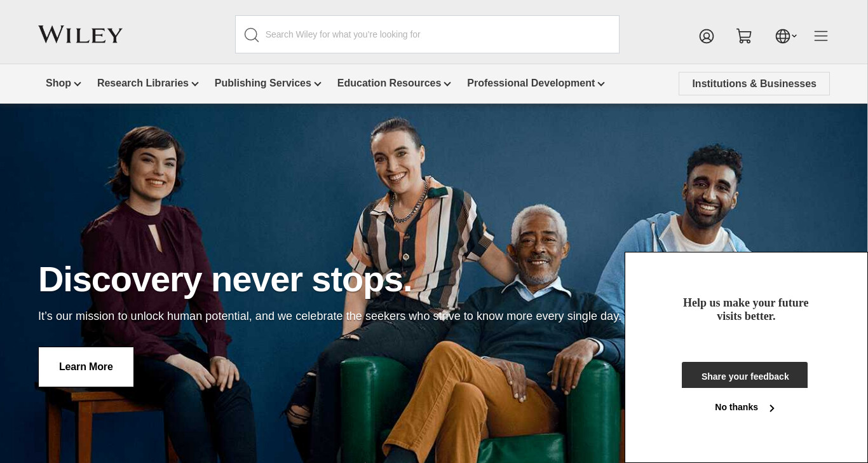Screen dimensions: 868x463
Task: Focus the Search Wiley input field
Action: [x=427, y=34]
